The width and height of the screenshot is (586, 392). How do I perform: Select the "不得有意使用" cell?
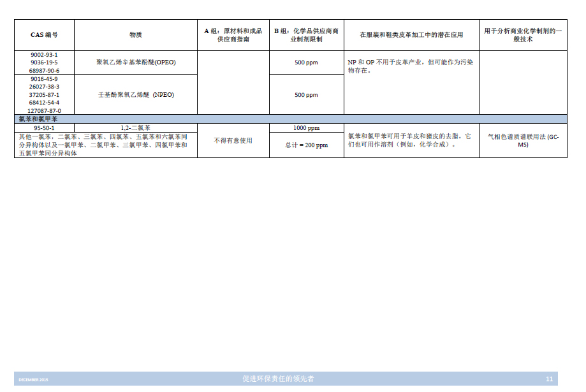(x=233, y=140)
